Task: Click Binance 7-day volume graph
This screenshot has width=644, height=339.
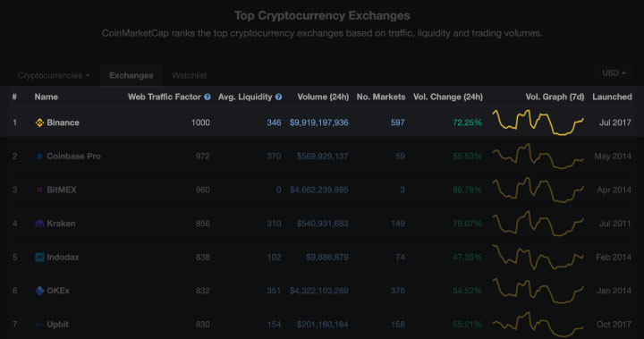Action: [538, 123]
